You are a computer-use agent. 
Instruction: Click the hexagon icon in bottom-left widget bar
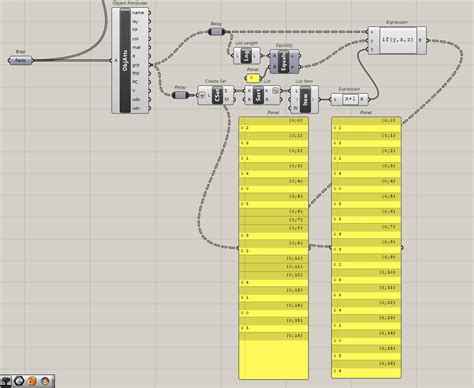coord(19,381)
